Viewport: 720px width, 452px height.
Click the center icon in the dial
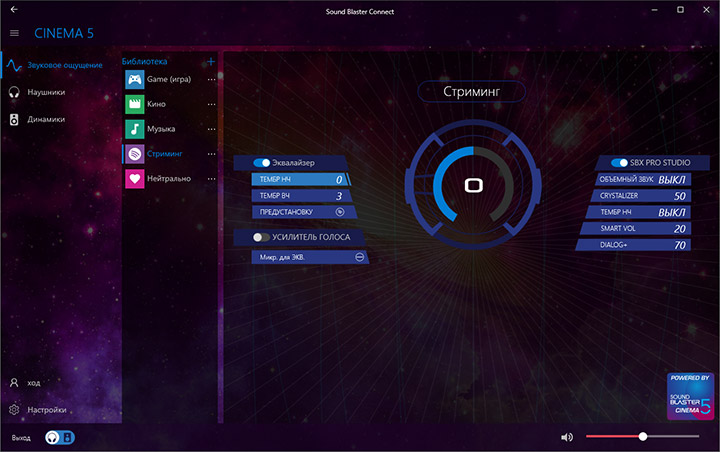coord(473,186)
